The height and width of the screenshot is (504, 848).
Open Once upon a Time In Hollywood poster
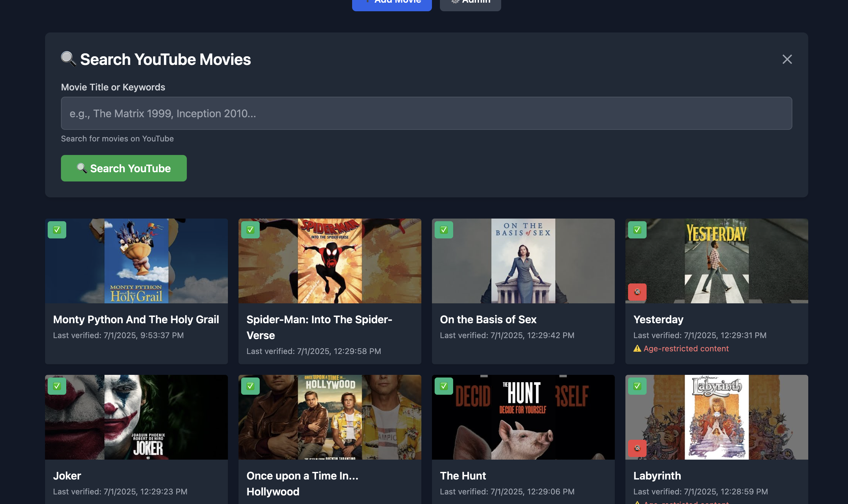pyautogui.click(x=330, y=417)
